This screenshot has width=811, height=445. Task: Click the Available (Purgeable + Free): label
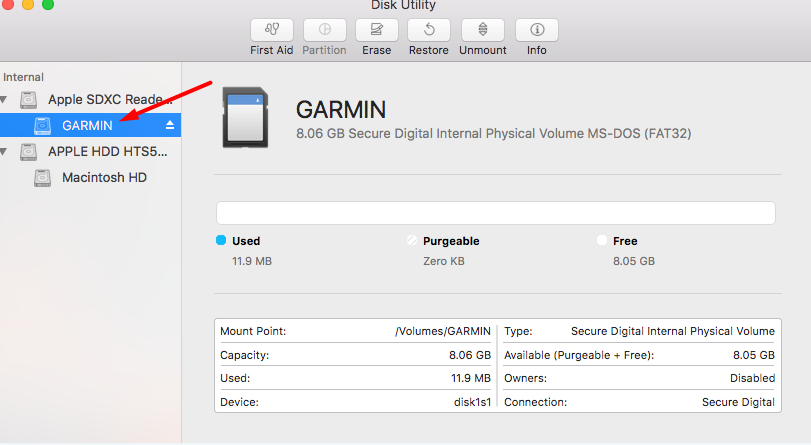coord(579,355)
